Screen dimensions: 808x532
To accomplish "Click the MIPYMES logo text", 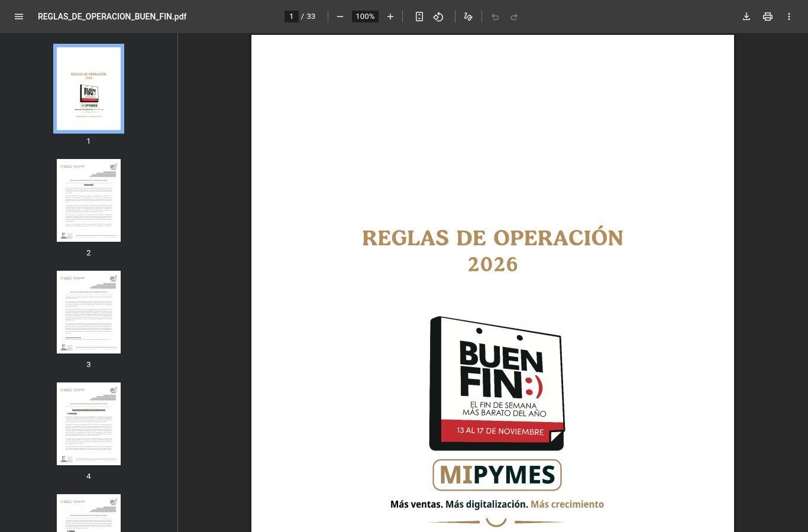I will coord(497,475).
